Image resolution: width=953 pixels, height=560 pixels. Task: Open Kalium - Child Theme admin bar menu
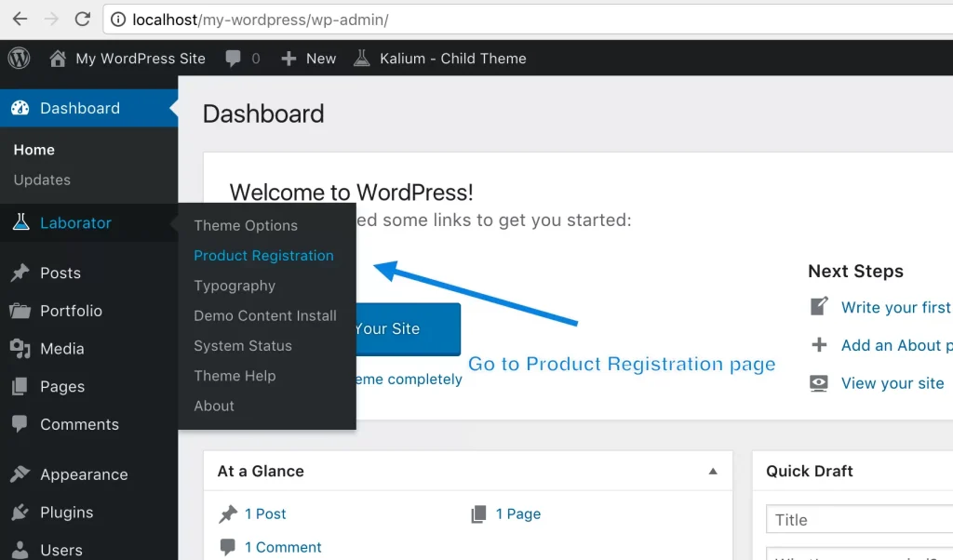pyautogui.click(x=440, y=59)
